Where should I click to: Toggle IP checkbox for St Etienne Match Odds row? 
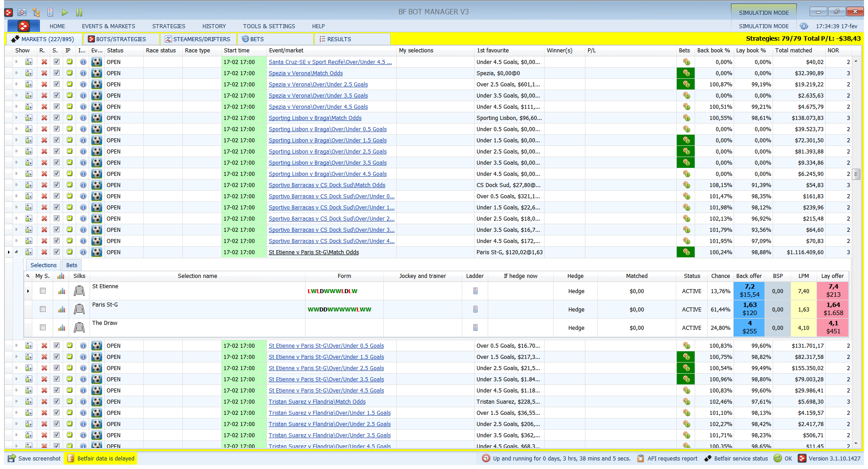(70, 252)
